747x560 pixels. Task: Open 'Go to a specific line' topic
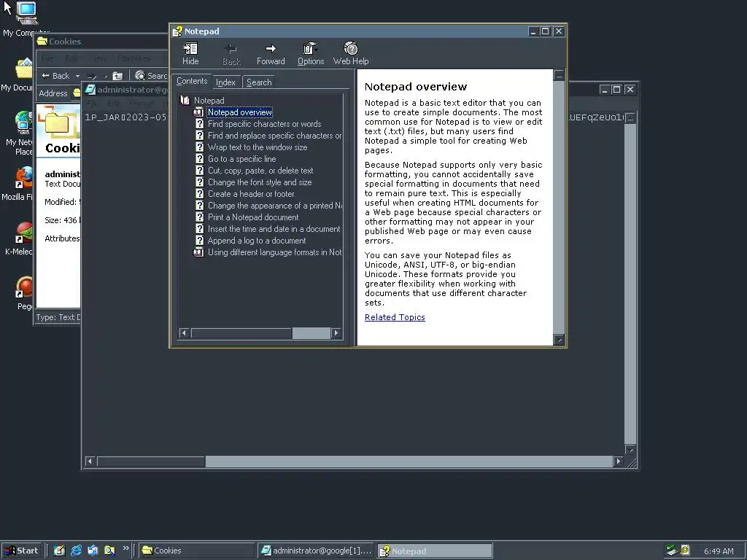click(241, 159)
